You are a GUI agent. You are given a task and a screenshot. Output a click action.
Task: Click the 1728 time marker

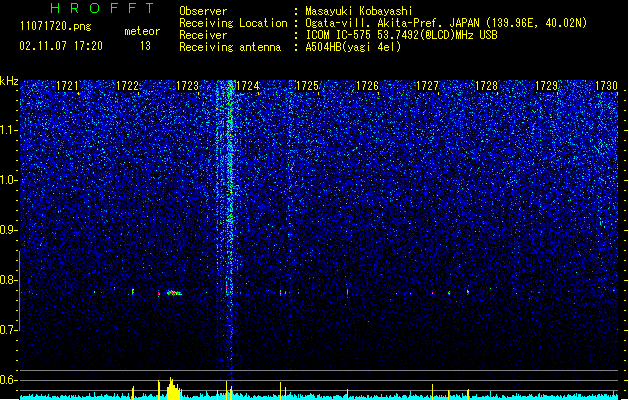point(487,86)
